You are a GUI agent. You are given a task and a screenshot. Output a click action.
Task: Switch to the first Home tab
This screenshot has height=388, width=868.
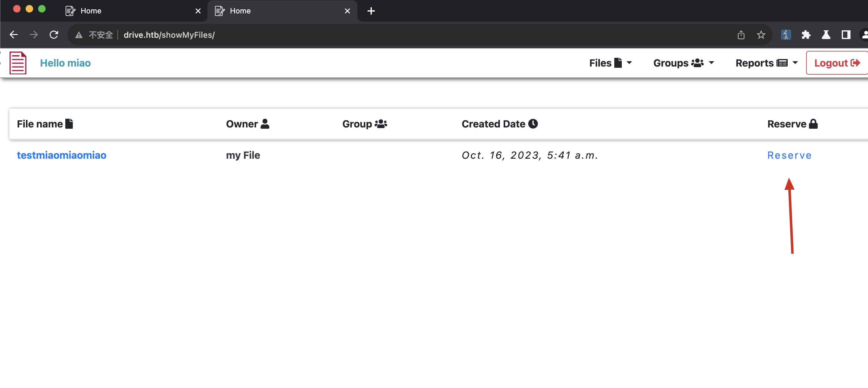128,11
